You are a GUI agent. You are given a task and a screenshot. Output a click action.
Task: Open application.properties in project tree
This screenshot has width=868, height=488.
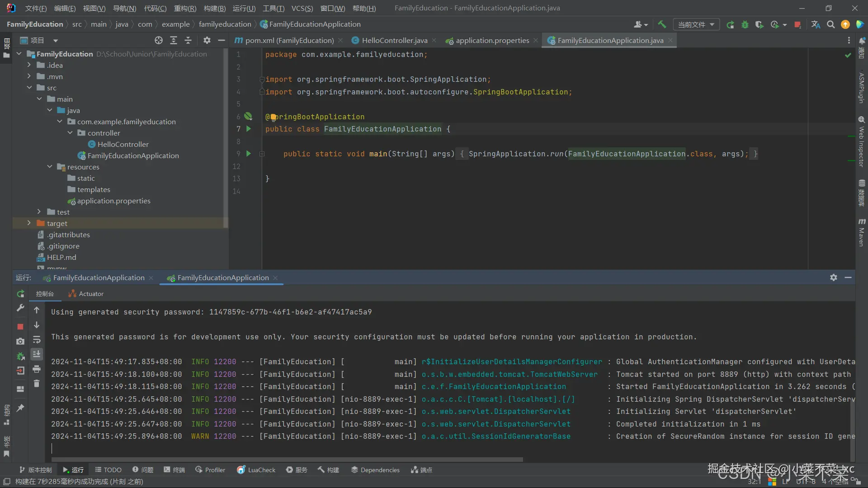pyautogui.click(x=113, y=201)
